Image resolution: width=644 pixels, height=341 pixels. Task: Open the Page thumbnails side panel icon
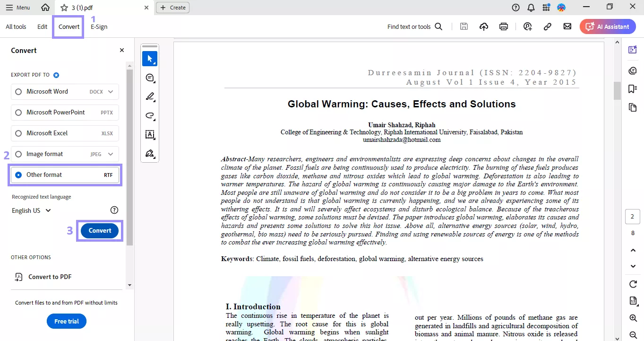633,107
